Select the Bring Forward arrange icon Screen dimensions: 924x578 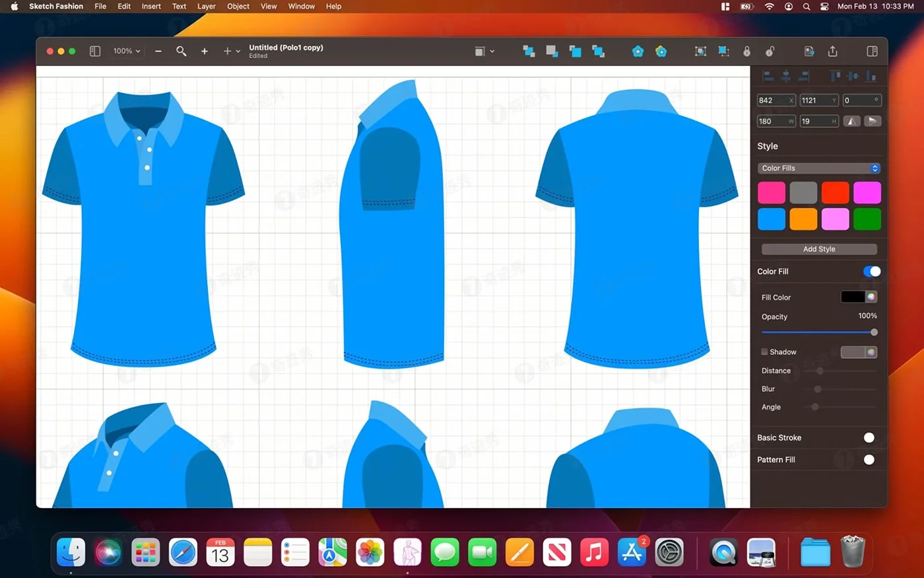(x=529, y=51)
